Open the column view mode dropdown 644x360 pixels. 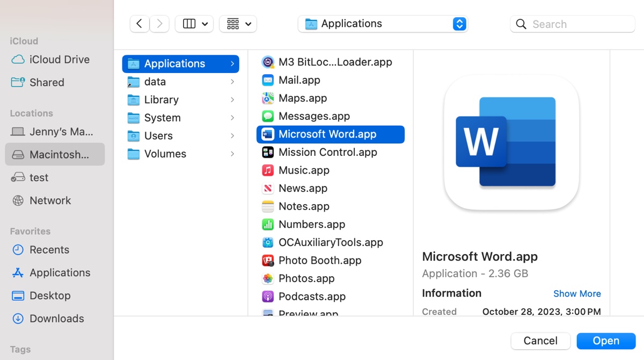[194, 24]
